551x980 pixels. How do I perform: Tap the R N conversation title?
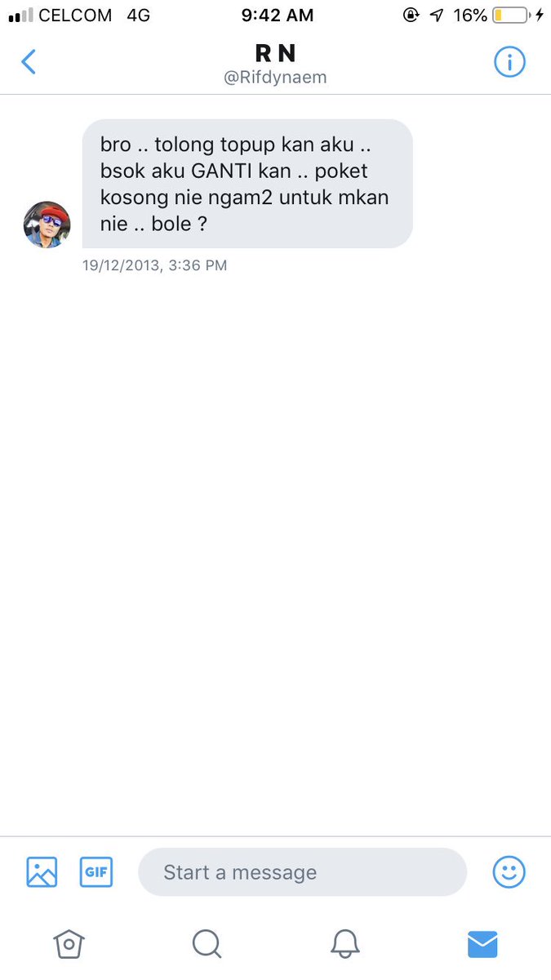coord(275,54)
